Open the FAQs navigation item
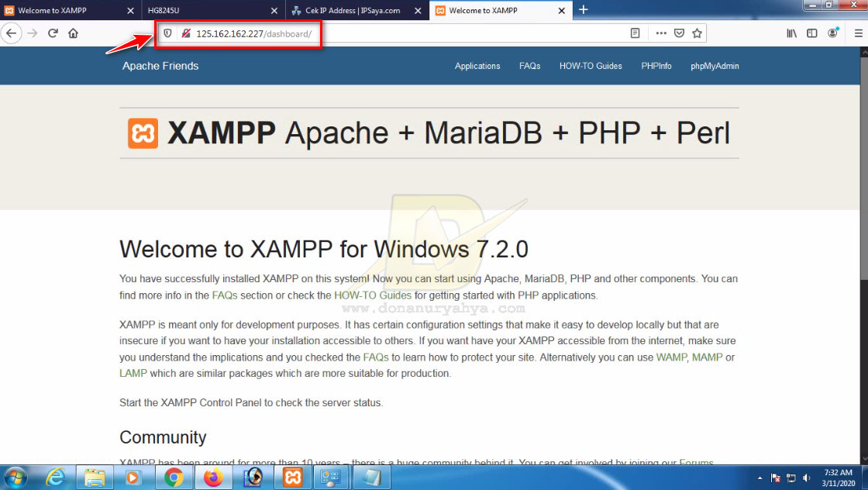The width and height of the screenshot is (868, 490). [x=530, y=66]
